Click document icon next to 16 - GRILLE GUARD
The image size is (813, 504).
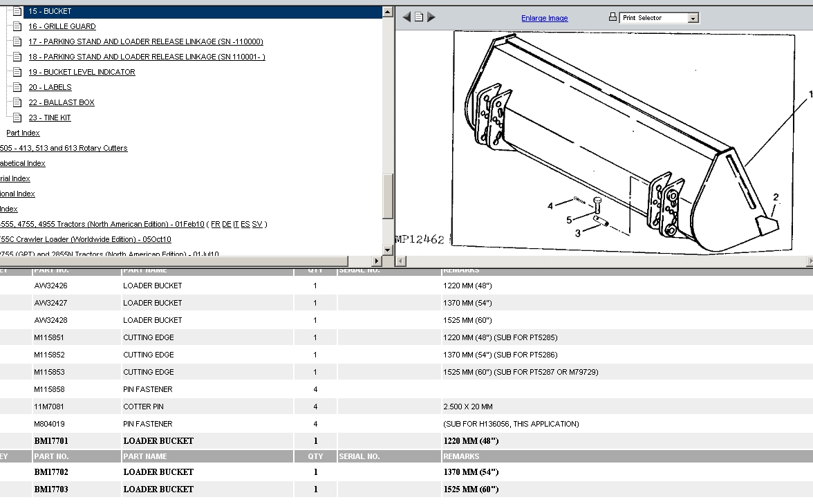18,26
